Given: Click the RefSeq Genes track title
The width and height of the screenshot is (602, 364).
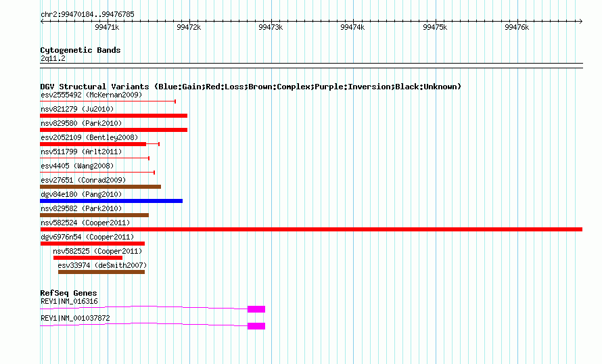Looking at the screenshot, I should tap(68, 293).
